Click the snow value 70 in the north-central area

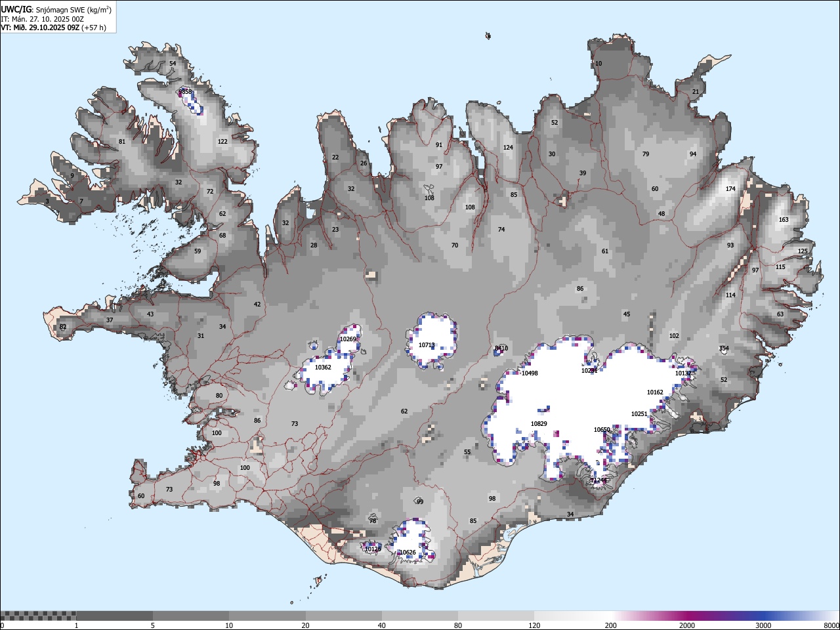click(455, 245)
